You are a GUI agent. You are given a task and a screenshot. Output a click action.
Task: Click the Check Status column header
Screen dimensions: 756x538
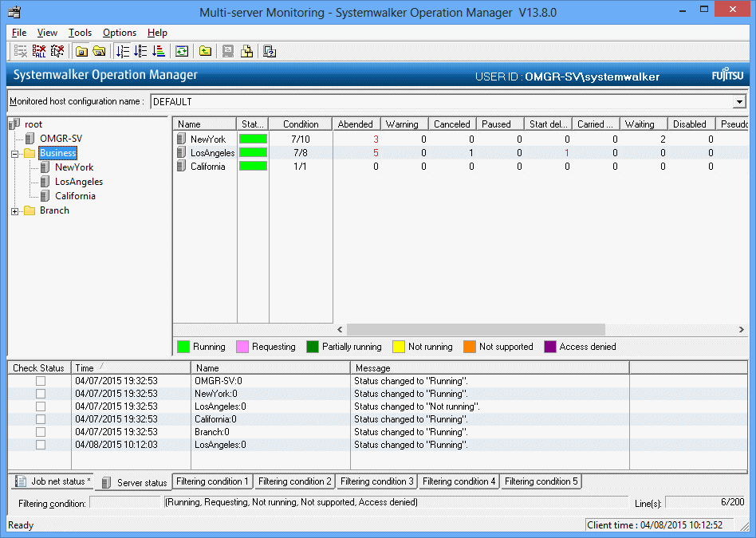[x=39, y=367]
